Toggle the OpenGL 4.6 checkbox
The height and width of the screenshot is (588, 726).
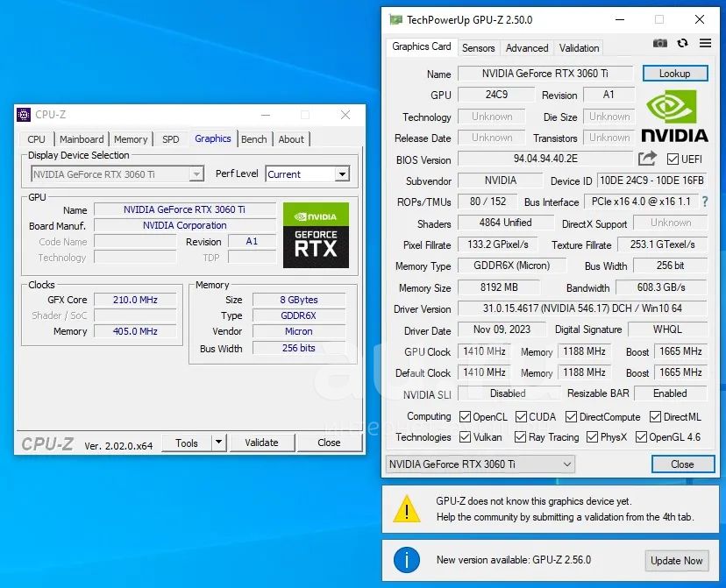(641, 436)
